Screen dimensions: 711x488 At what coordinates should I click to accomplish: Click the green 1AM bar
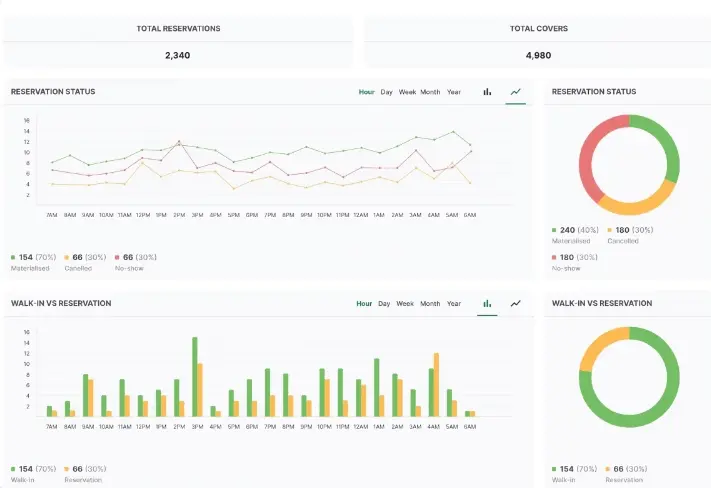pos(376,387)
